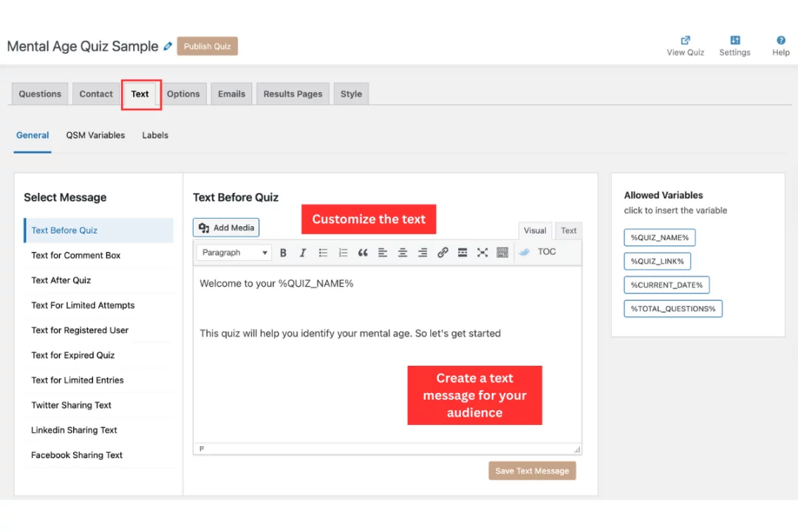Viewport: 798px width, 532px height.
Task: Toggle bold formatting in editor toolbar
Action: [x=283, y=253]
